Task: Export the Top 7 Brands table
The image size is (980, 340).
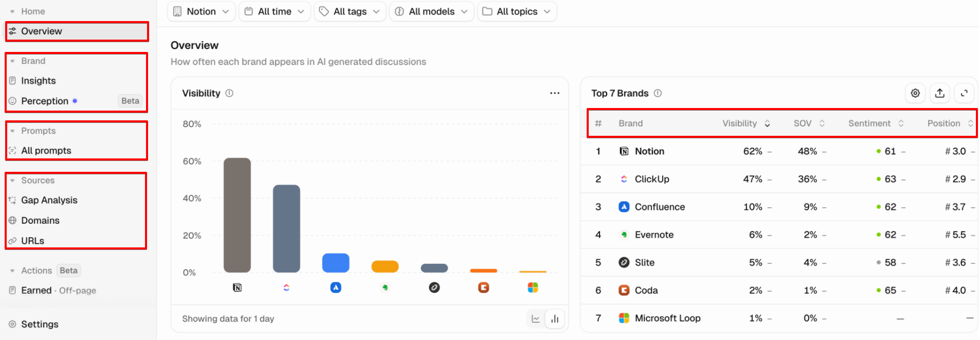Action: pyautogui.click(x=939, y=93)
